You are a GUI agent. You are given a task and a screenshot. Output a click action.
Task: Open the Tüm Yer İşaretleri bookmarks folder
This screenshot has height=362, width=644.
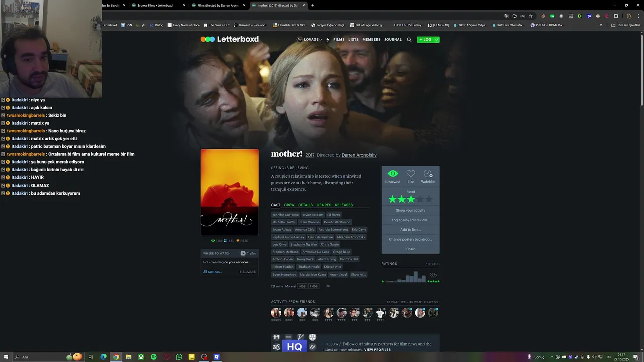[625, 25]
